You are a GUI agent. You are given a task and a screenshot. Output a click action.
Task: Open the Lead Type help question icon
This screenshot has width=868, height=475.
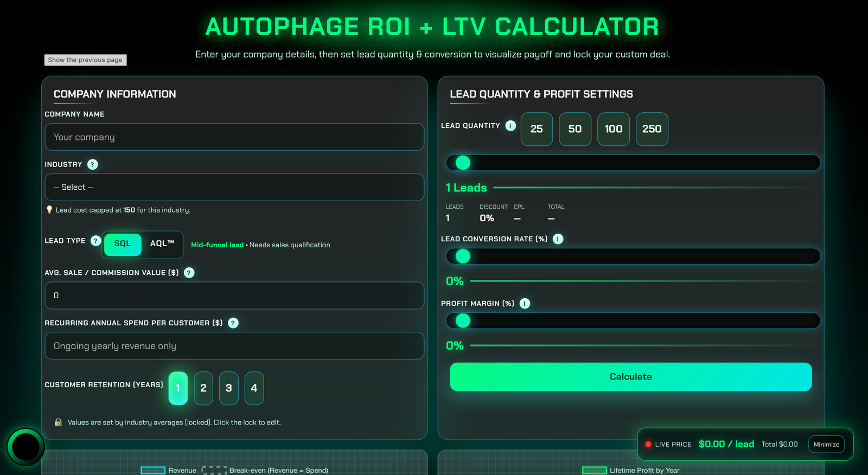(95, 241)
